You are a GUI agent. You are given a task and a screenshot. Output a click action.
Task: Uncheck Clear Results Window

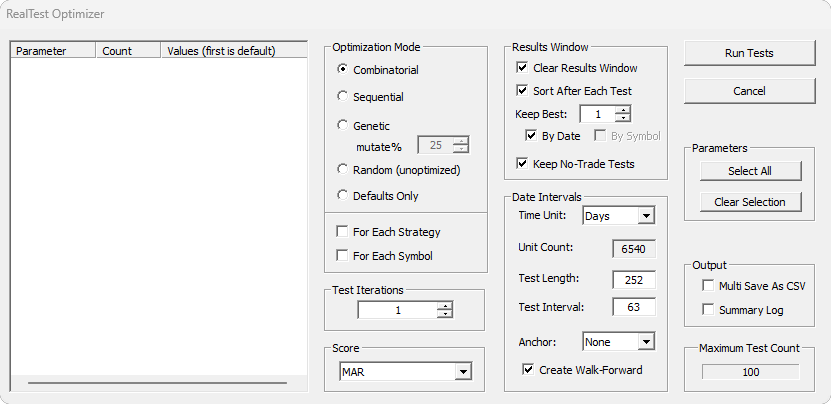[523, 67]
